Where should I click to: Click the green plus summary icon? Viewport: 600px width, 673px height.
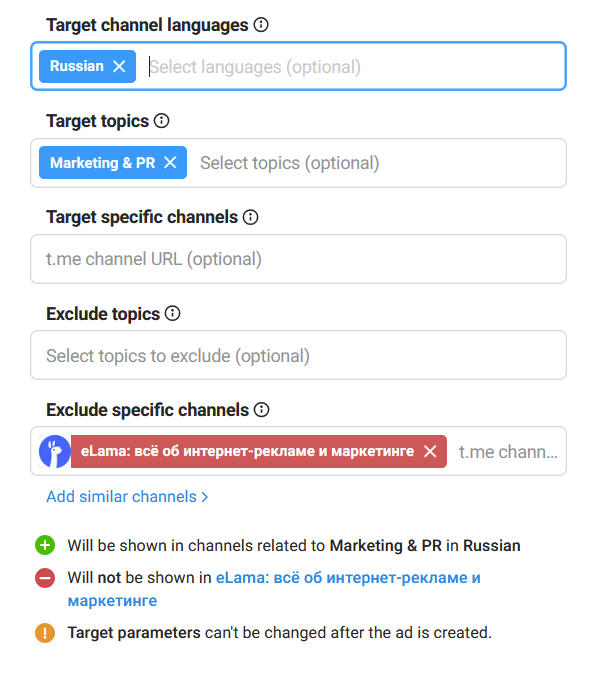click(45, 546)
